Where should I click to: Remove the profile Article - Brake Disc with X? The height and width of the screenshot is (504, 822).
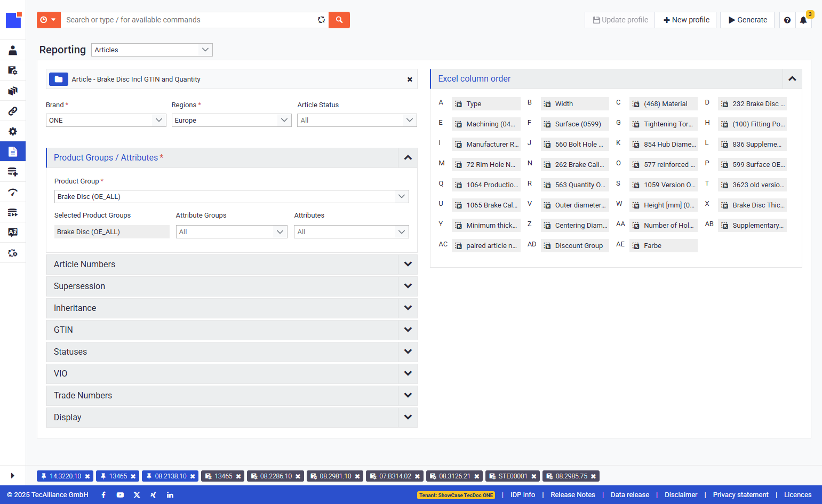click(x=410, y=79)
